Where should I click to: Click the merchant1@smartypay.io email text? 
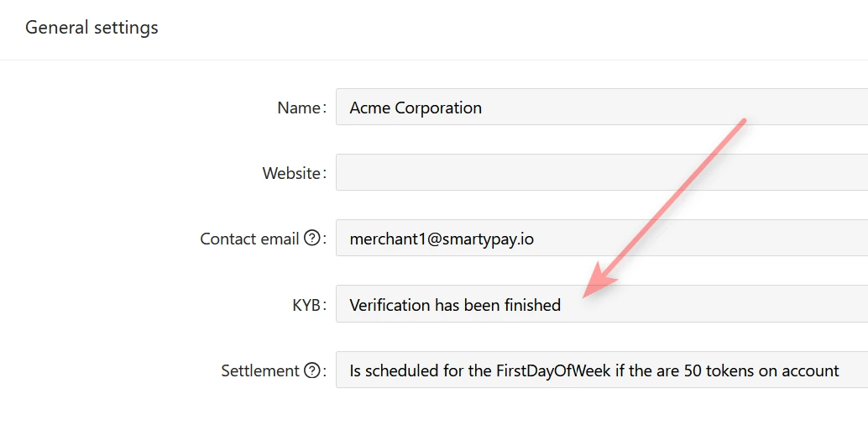point(442,239)
